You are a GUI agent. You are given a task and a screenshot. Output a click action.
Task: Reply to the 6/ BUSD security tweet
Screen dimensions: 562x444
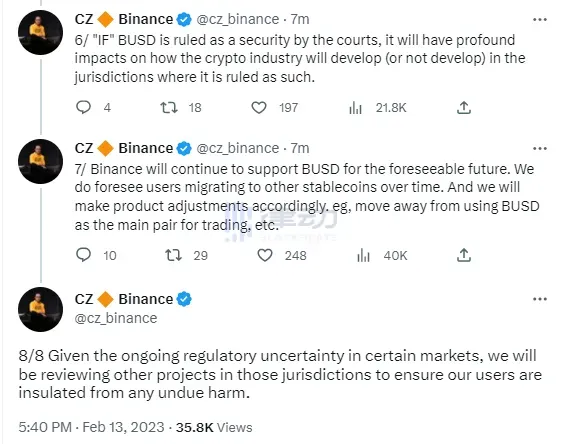[x=84, y=107]
